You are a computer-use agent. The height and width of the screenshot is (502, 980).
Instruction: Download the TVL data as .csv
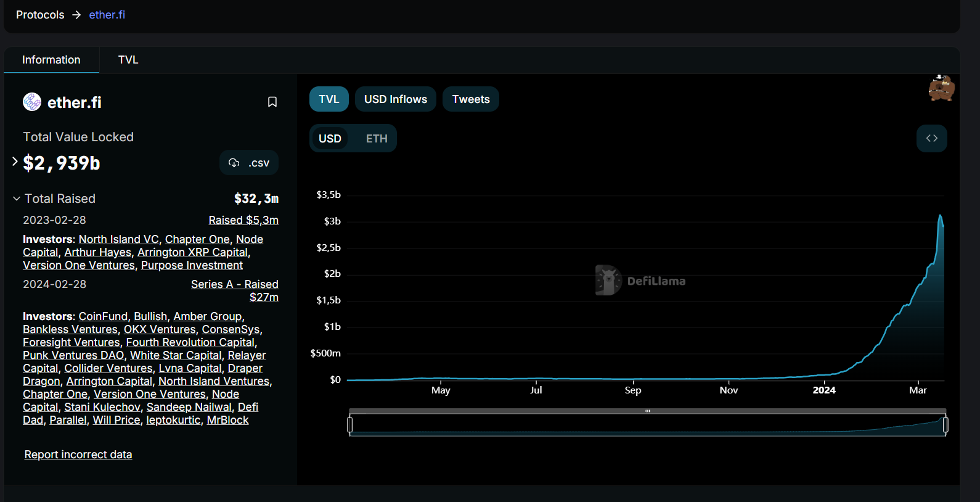(249, 163)
